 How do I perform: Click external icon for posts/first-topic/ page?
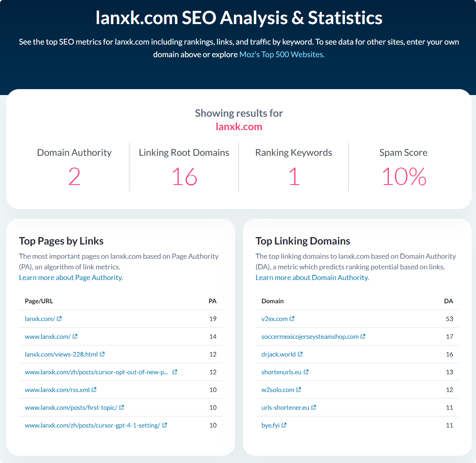coord(121,407)
